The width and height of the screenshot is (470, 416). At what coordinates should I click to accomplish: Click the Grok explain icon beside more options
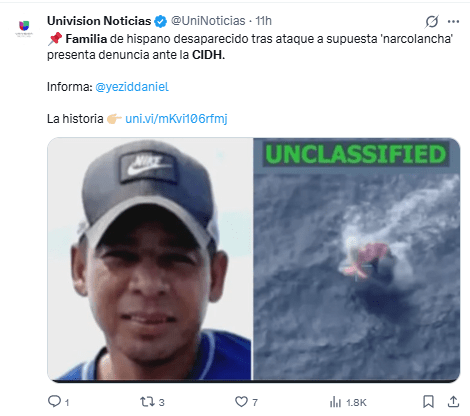tap(432, 22)
